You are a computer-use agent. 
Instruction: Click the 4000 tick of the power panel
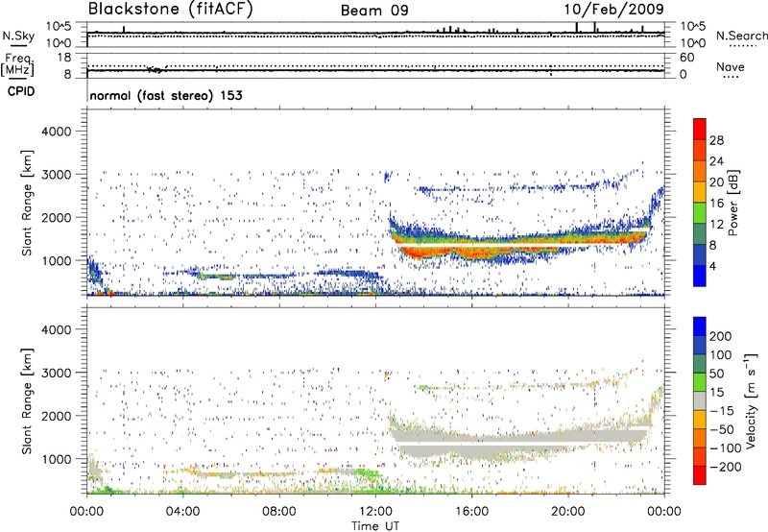[56, 132]
